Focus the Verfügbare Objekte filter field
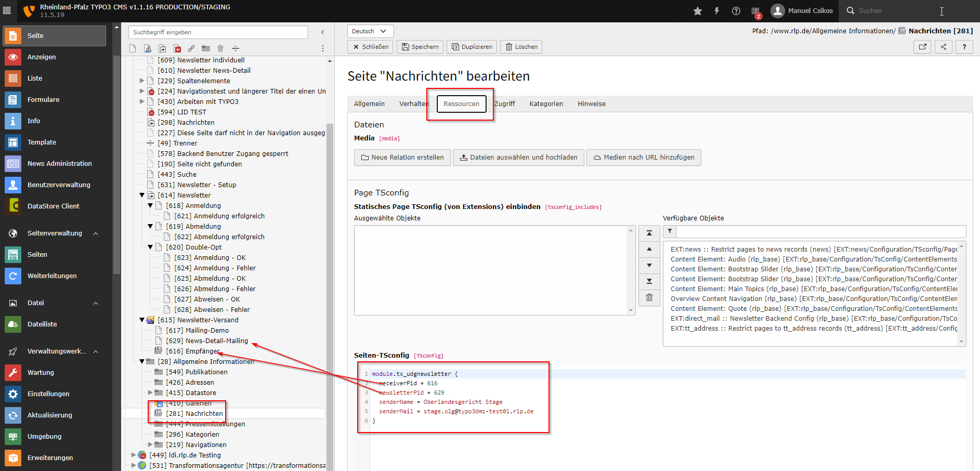The height and width of the screenshot is (471, 980). tap(821, 231)
